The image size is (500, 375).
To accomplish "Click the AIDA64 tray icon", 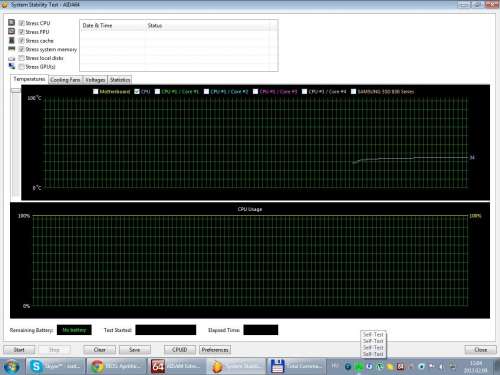I will 400,367.
